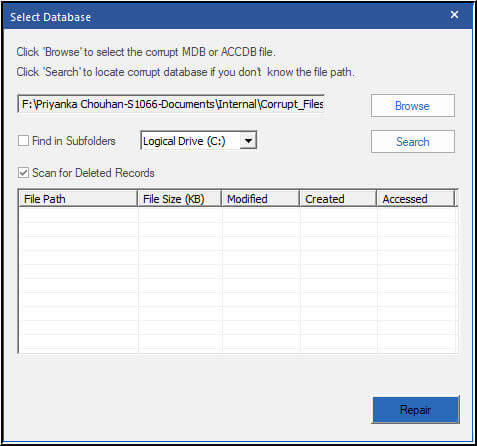This screenshot has width=477, height=446.
Task: Click the Accessed column header
Action: point(416,199)
